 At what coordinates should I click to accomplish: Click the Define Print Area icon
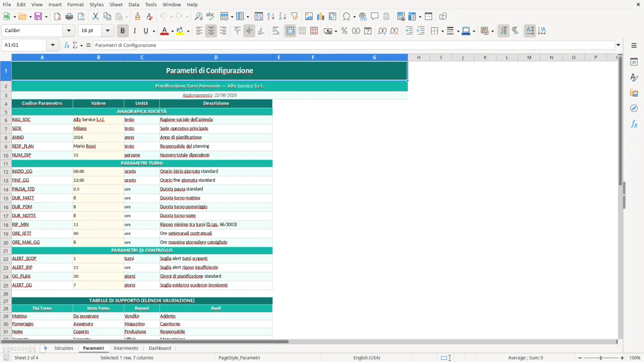[401, 17]
